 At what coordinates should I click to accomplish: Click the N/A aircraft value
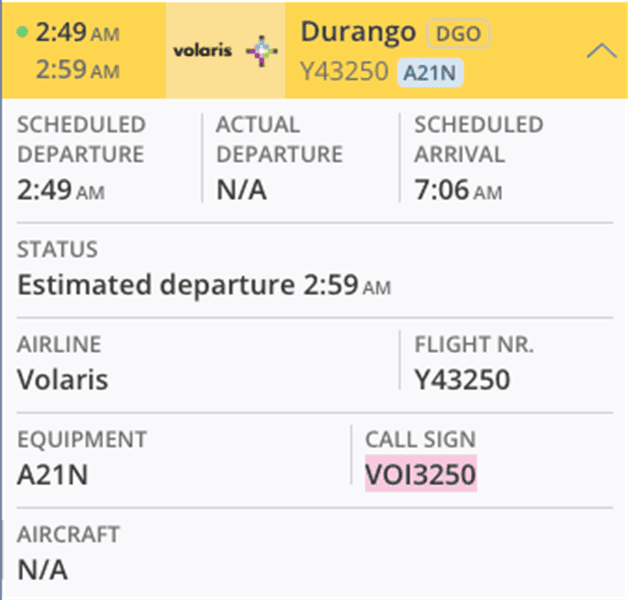(42, 570)
